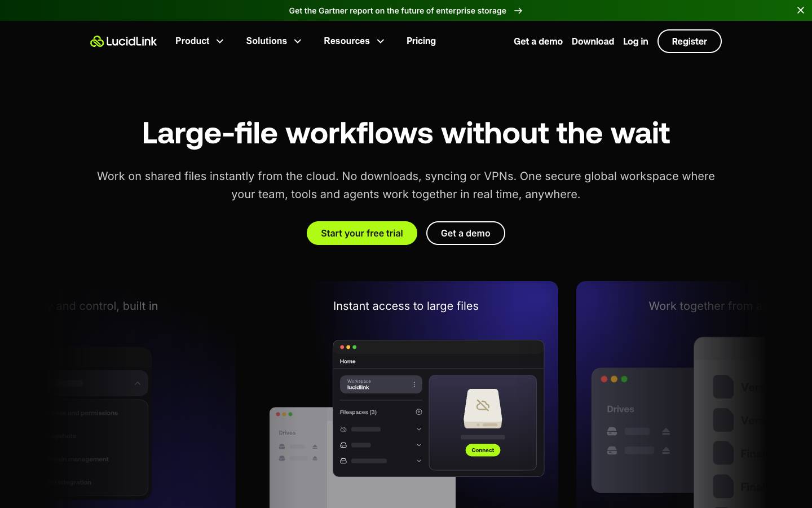Click the eject icon on second drive in right card
Screen dimensions: 812x508
(666, 450)
